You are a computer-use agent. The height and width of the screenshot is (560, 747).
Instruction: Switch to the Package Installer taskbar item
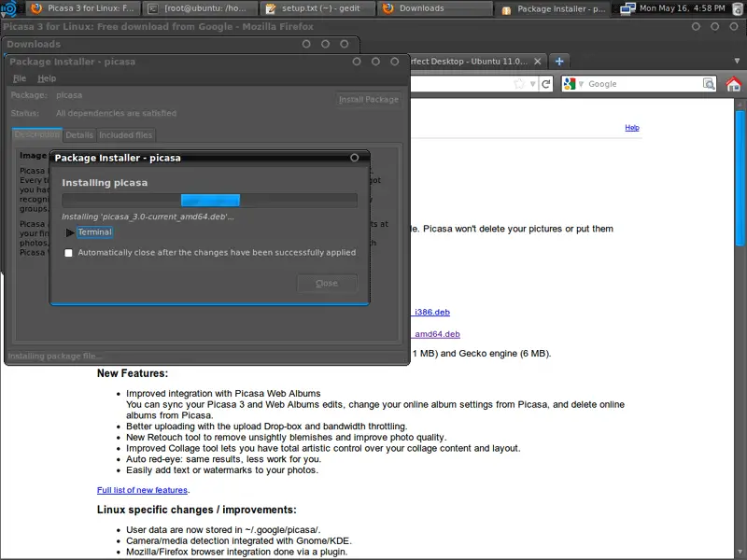click(x=552, y=8)
